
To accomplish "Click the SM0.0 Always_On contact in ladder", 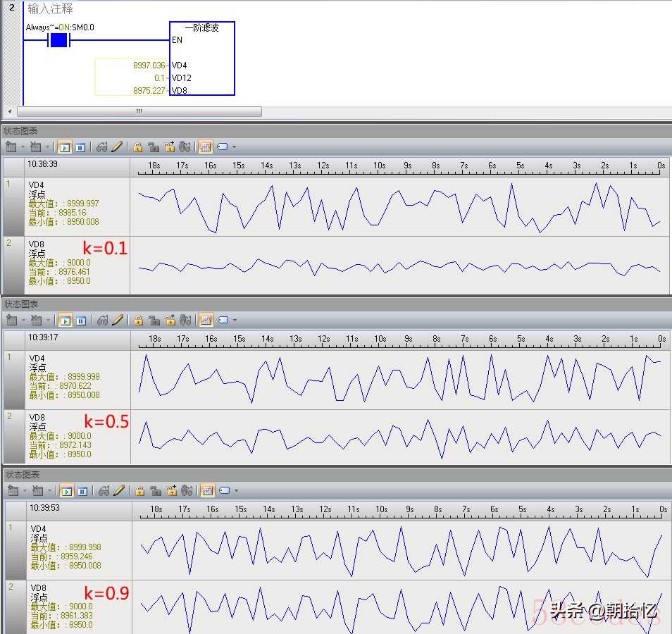I will [x=58, y=40].
